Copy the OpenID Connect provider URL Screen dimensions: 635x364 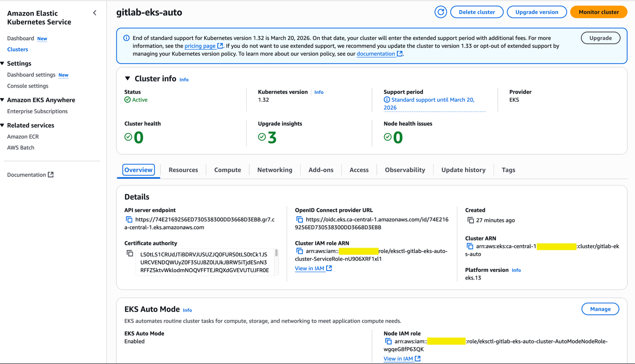pos(300,220)
